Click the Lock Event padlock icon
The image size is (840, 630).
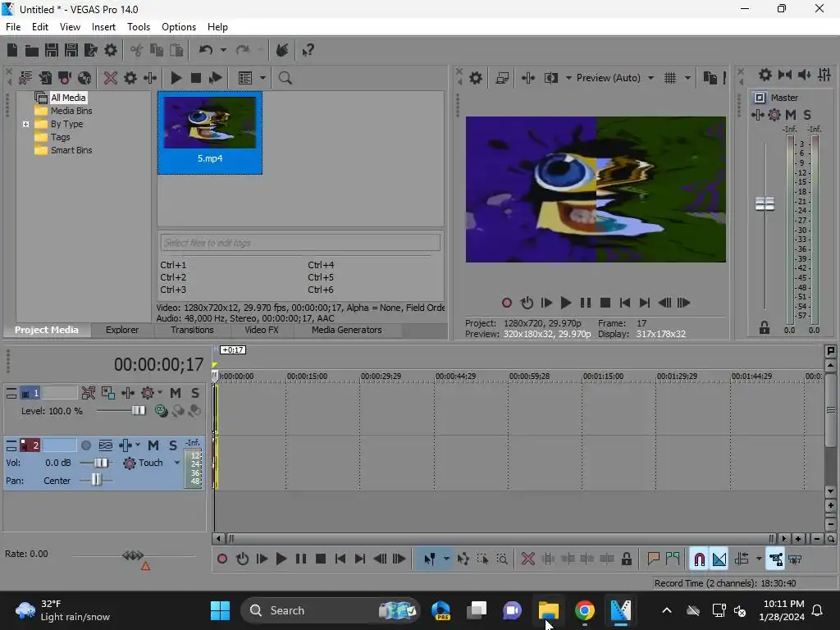coord(626,559)
